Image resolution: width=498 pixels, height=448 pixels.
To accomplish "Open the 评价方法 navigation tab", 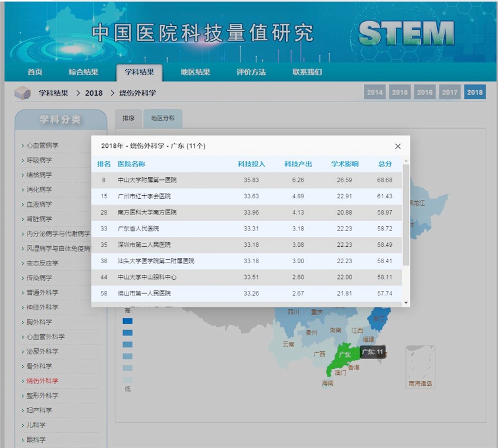I will point(251,72).
